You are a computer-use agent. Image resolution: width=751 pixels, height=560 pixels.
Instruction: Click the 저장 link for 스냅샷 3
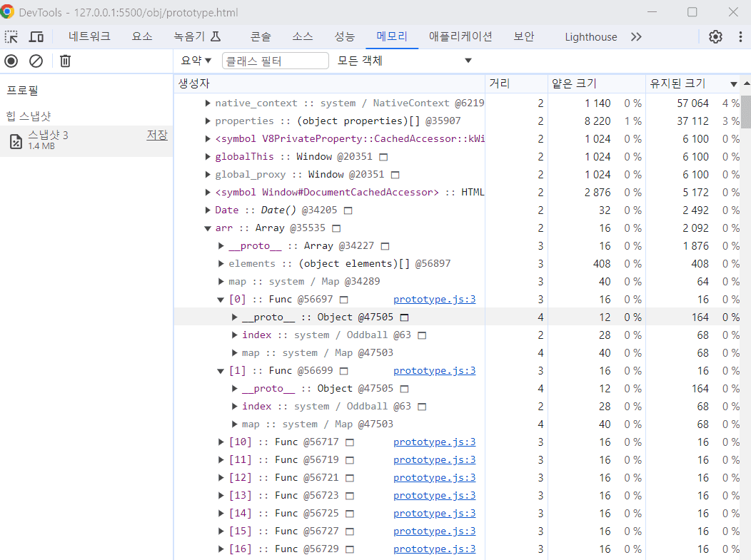[157, 136]
